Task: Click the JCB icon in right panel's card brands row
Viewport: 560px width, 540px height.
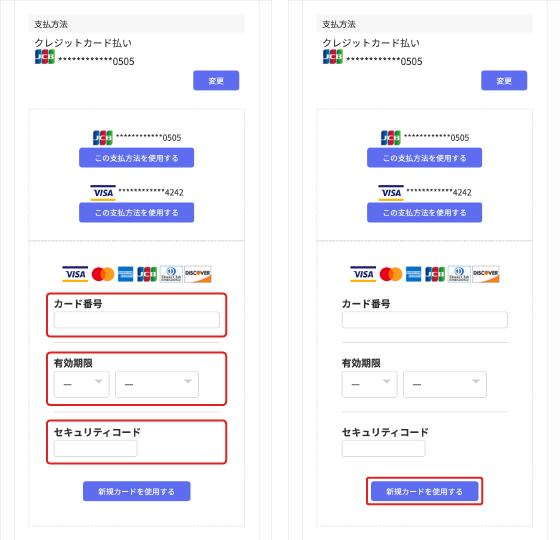Action: tap(435, 274)
